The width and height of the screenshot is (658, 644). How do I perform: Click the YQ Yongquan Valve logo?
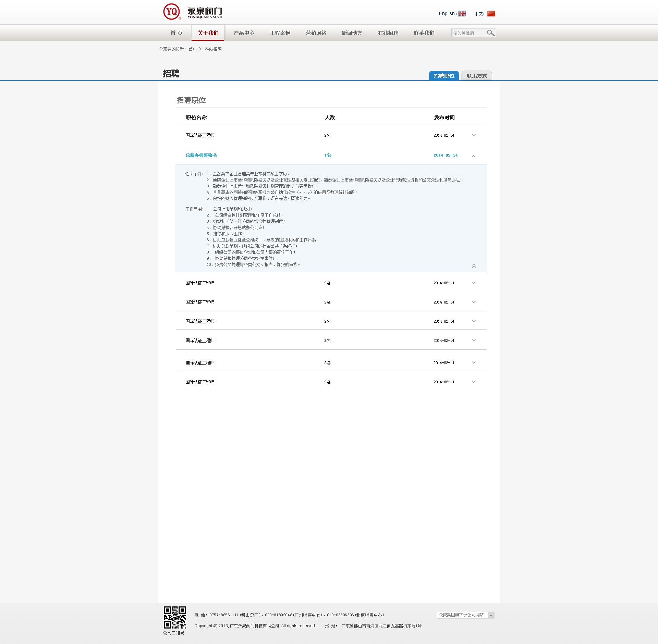coord(192,12)
